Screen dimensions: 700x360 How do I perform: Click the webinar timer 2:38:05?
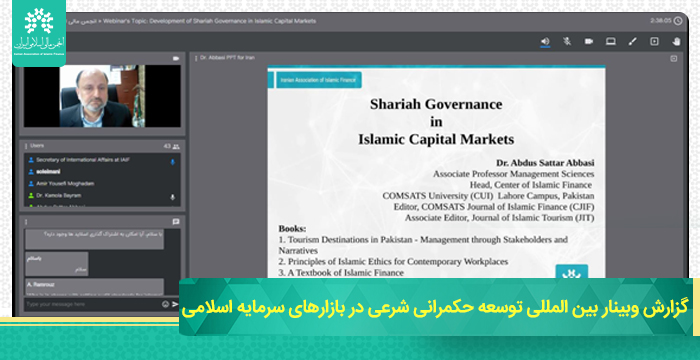point(661,21)
